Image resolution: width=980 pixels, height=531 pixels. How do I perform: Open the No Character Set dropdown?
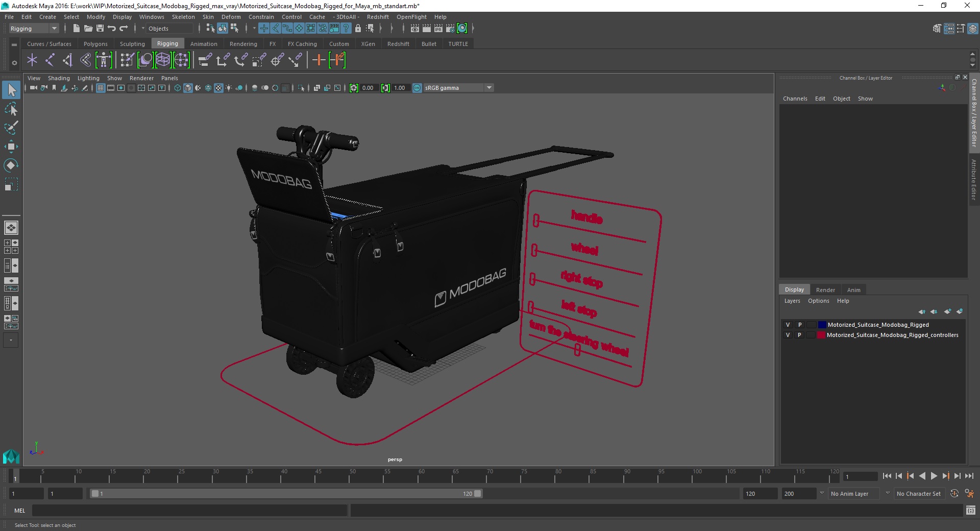tap(919, 494)
